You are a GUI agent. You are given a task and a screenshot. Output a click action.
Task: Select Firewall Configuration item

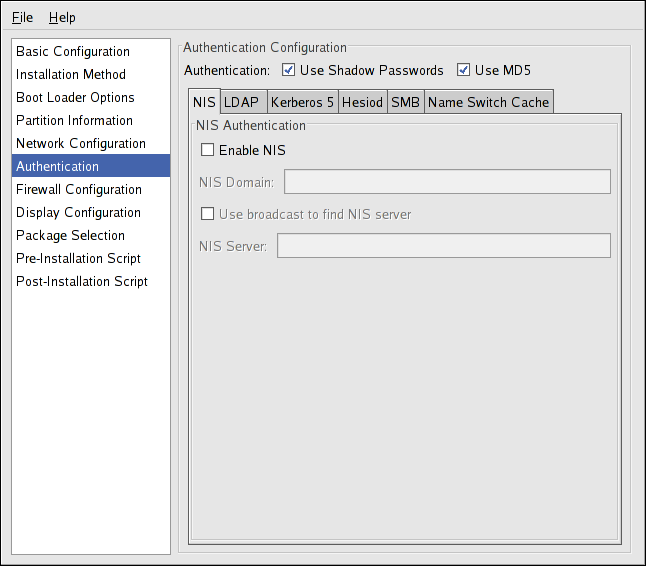click(79, 189)
